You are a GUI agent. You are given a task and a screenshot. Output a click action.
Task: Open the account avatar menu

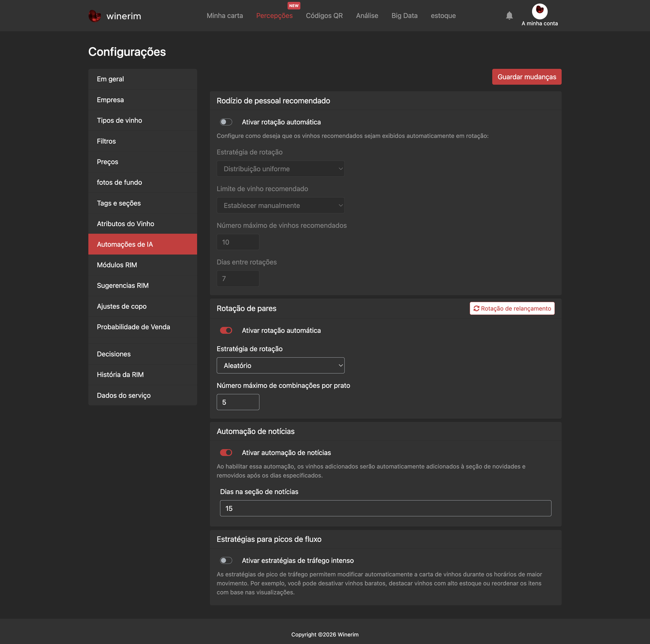click(539, 11)
